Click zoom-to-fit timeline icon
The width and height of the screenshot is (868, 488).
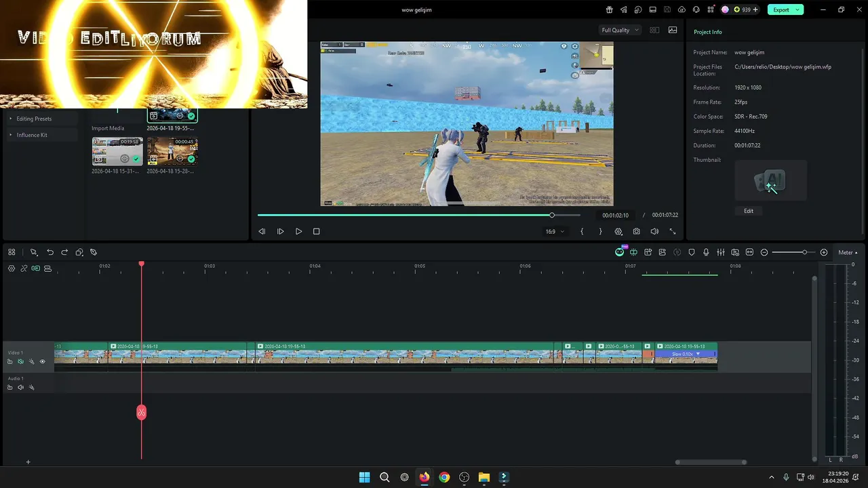(x=749, y=252)
